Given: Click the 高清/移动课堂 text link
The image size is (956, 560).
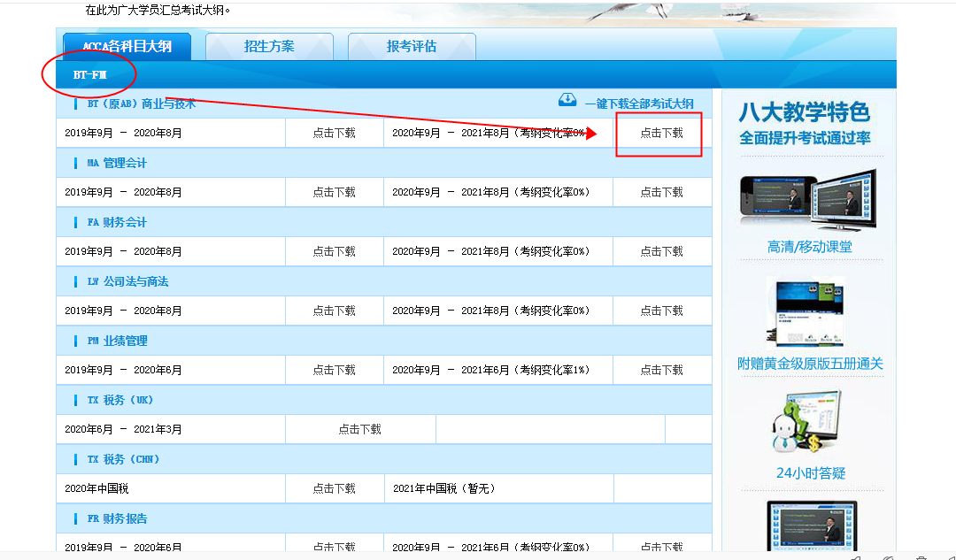Looking at the screenshot, I should 810,247.
